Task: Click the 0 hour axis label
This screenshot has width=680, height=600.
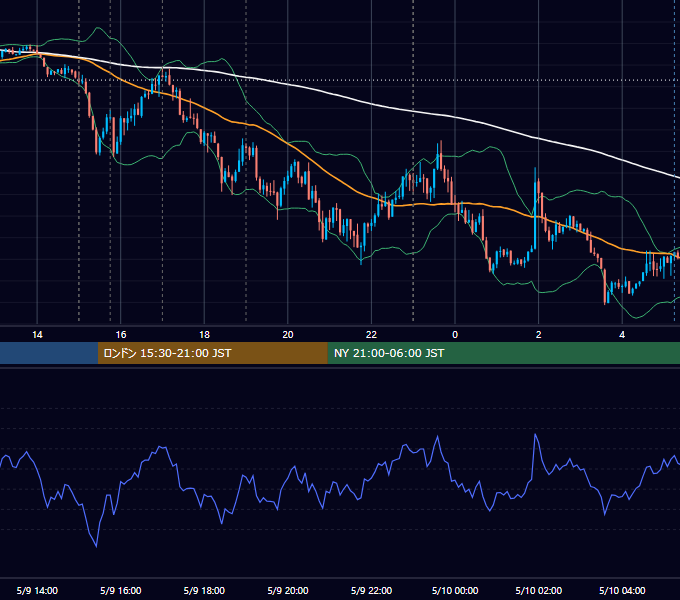Action: click(455, 335)
